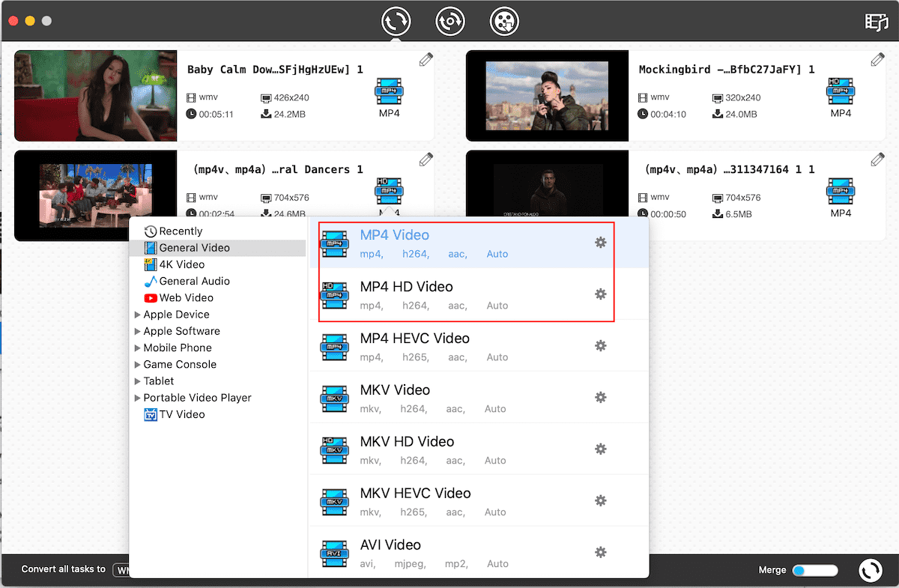Open settings gear for MKV Video
899x588 pixels.
click(600, 398)
